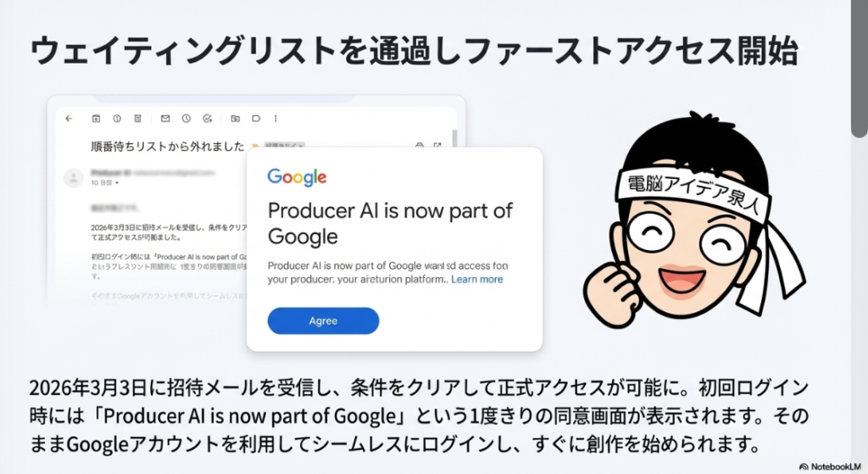Click the sender avatar picture
868x474 pixels.
[x=73, y=178]
